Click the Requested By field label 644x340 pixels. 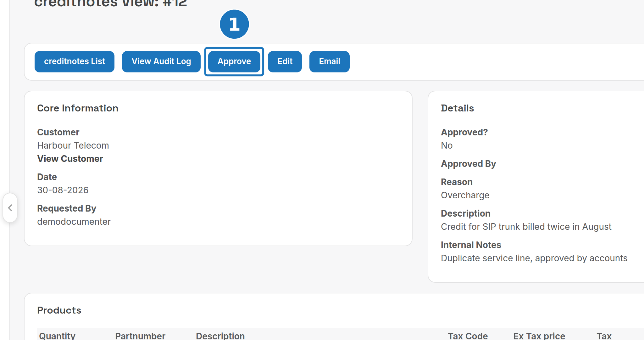click(67, 208)
